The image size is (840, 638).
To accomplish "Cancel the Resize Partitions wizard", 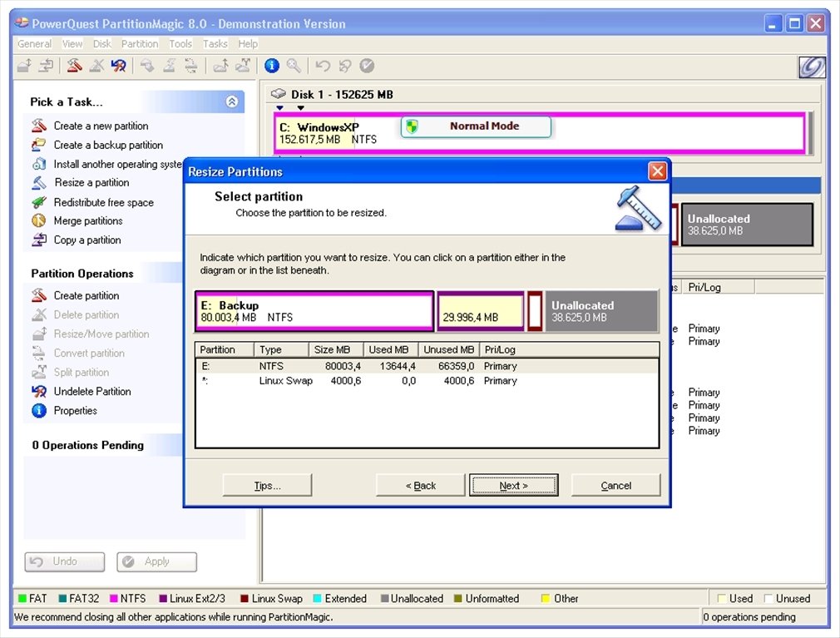I will point(616,485).
